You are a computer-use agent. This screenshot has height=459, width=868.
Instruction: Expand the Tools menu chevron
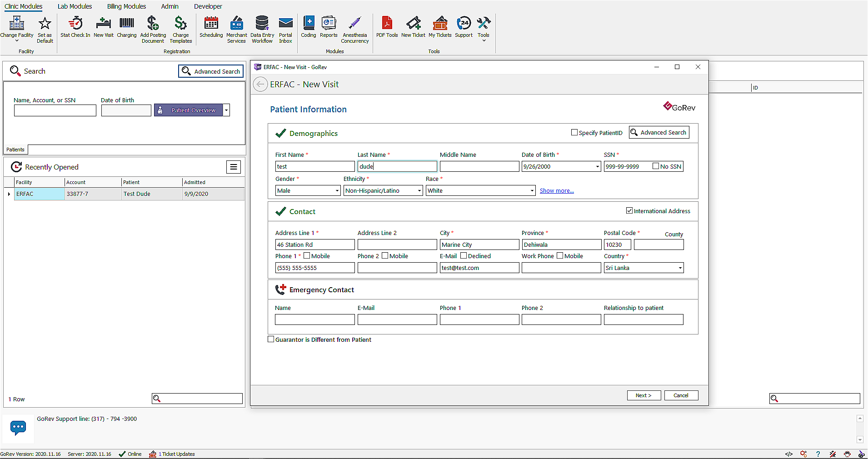pyautogui.click(x=484, y=41)
